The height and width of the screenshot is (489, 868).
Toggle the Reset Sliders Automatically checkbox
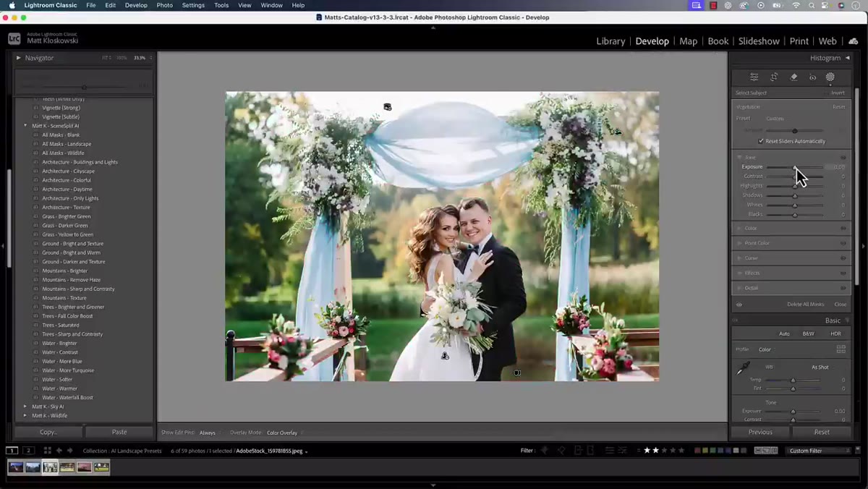point(761,141)
